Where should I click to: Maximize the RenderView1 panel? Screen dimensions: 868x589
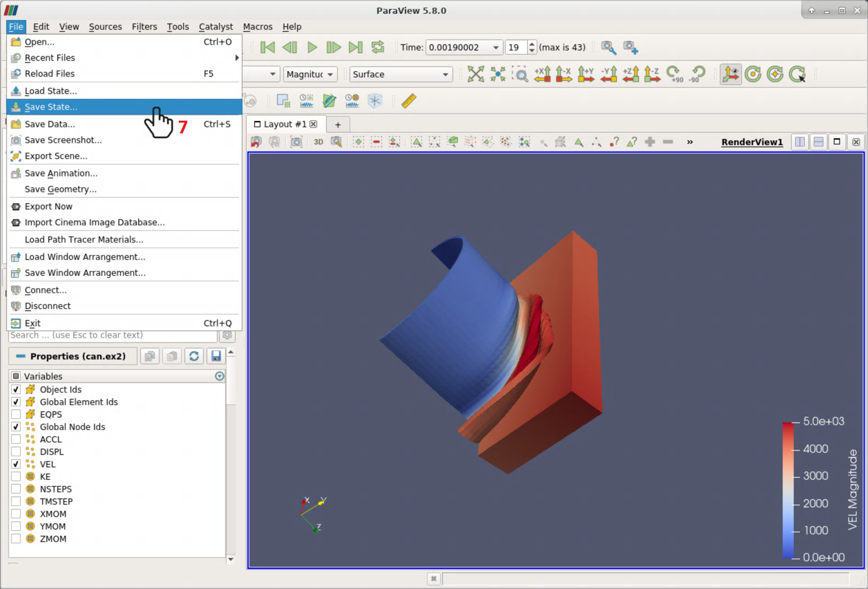[837, 142]
